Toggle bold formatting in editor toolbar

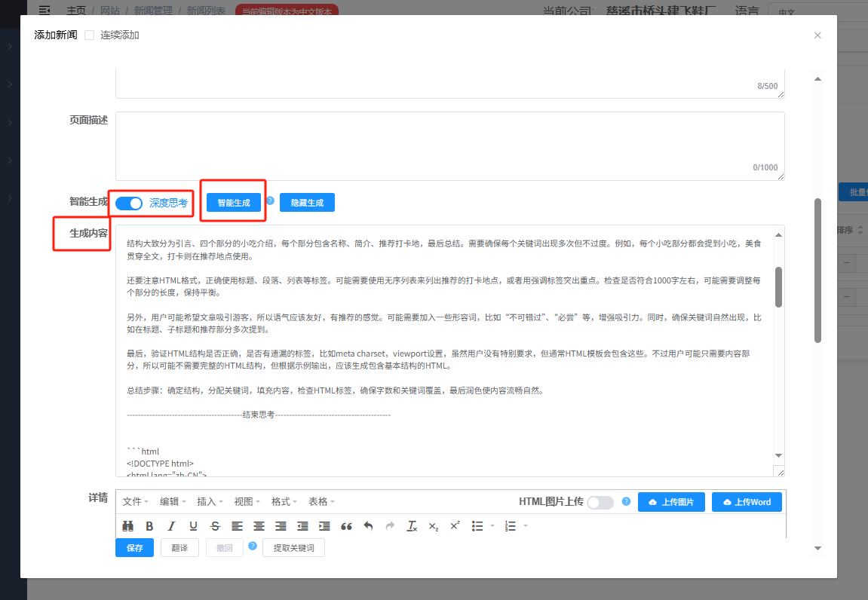pos(149,526)
